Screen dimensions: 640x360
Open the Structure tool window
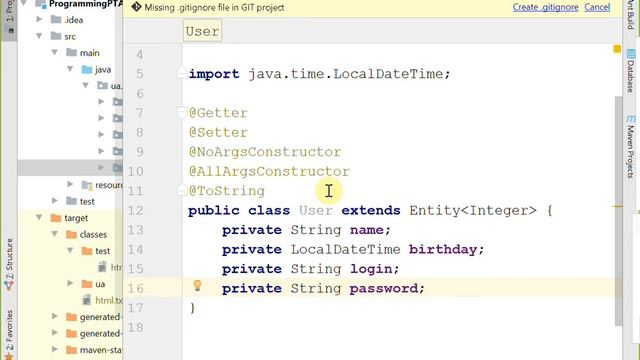click(x=9, y=264)
